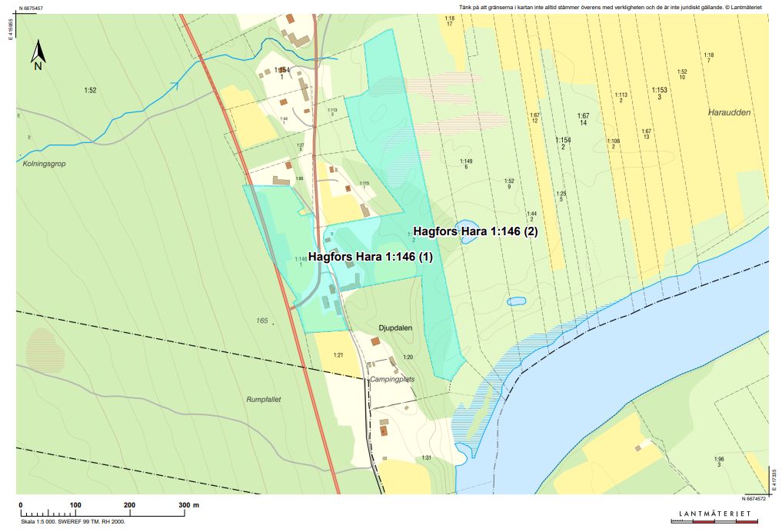Viewport: 782px width, 532px height.
Task: Click the Campingplats label
Action: coord(393,379)
